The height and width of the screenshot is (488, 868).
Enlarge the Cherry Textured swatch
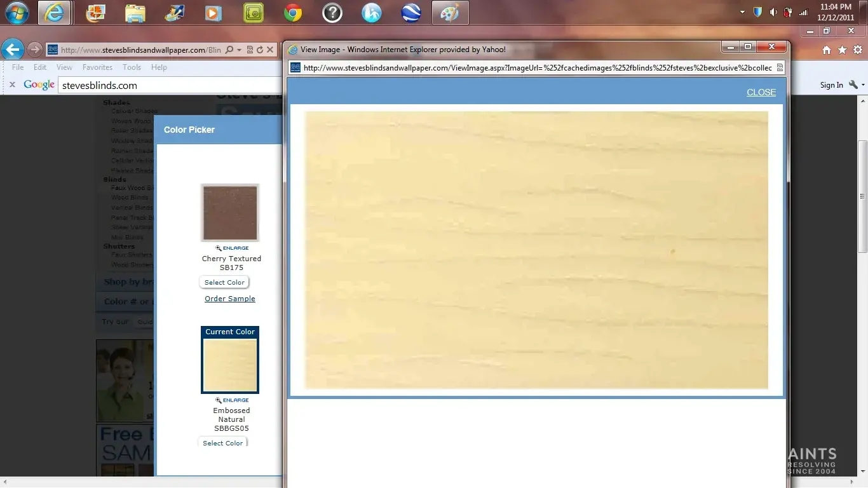coord(232,248)
